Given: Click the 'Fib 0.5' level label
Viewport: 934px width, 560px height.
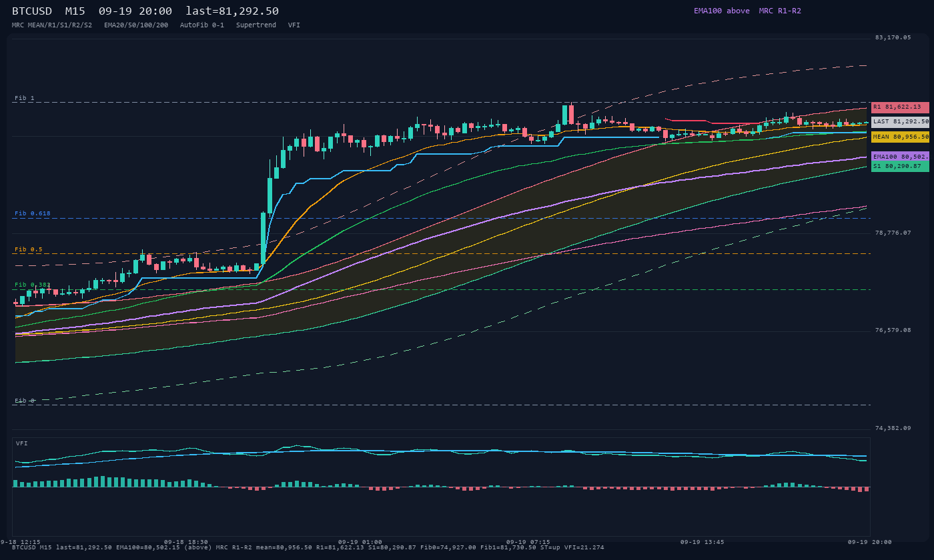Looking at the screenshot, I should point(29,249).
